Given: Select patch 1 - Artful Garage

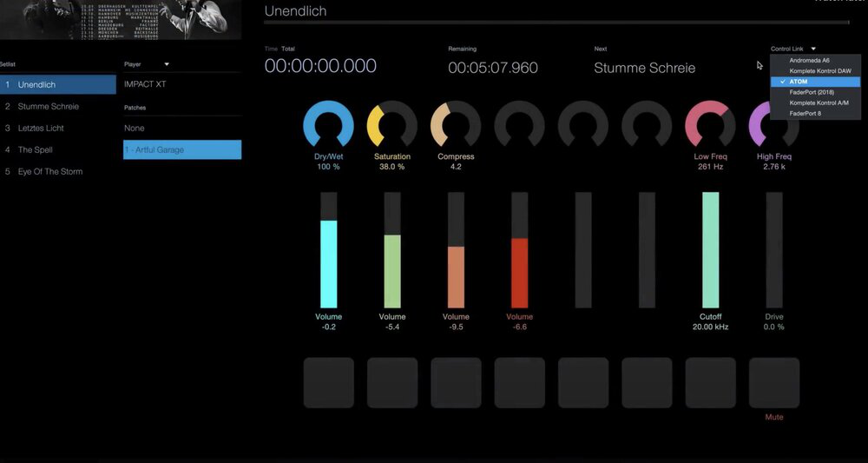Looking at the screenshot, I should (182, 149).
